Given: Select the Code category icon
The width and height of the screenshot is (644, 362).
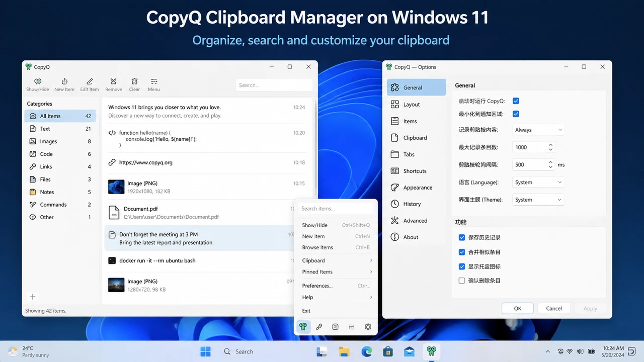Looking at the screenshot, I should click(x=33, y=154).
